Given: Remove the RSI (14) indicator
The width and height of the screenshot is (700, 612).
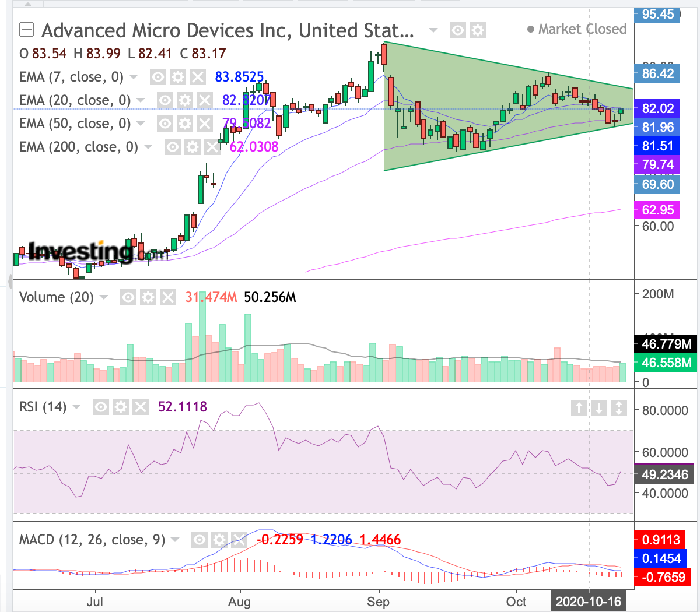Looking at the screenshot, I should [x=141, y=407].
